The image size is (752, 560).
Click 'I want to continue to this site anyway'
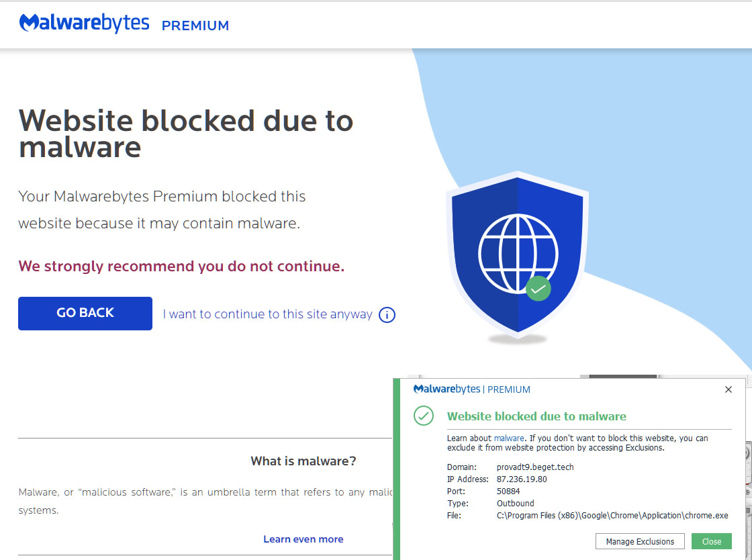267,314
